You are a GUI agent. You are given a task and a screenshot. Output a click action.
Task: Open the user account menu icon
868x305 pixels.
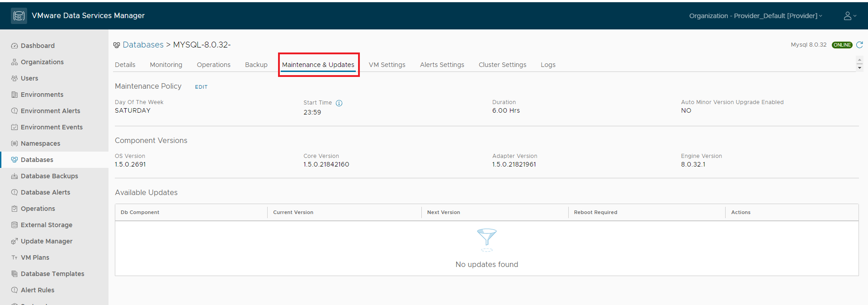[x=850, y=16]
